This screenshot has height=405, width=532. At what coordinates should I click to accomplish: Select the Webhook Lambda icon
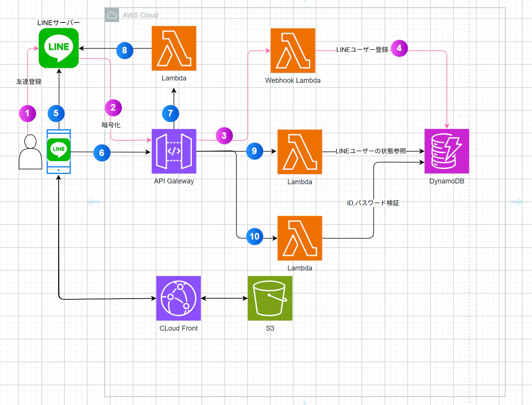coord(293,50)
